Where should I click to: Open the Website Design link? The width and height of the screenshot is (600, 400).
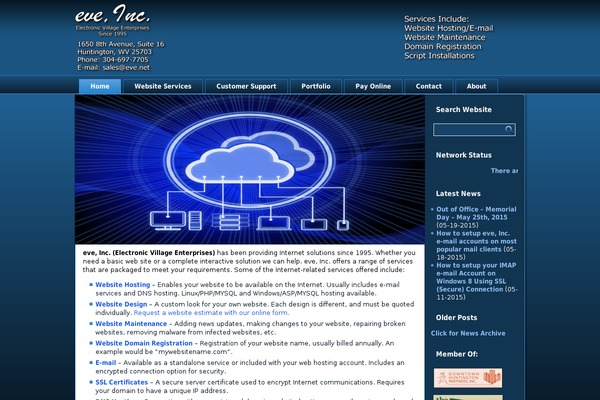pos(121,304)
